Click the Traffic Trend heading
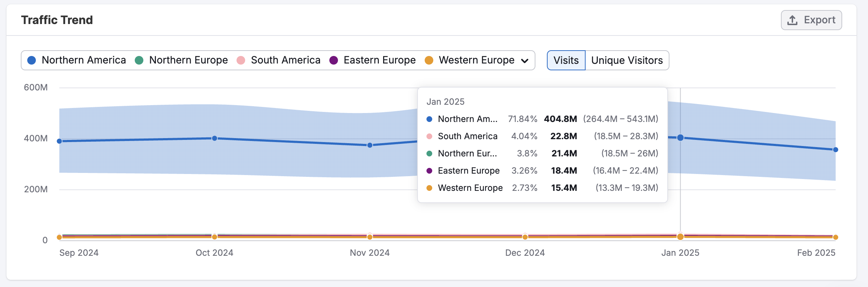This screenshot has width=868, height=287. pyautogui.click(x=57, y=20)
